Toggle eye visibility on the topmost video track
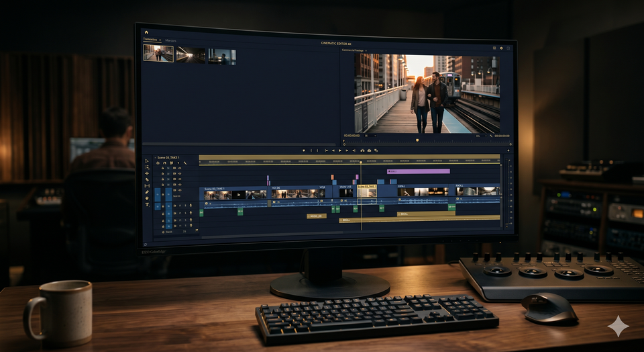Screen dimensions: 644x352 (x=180, y=168)
